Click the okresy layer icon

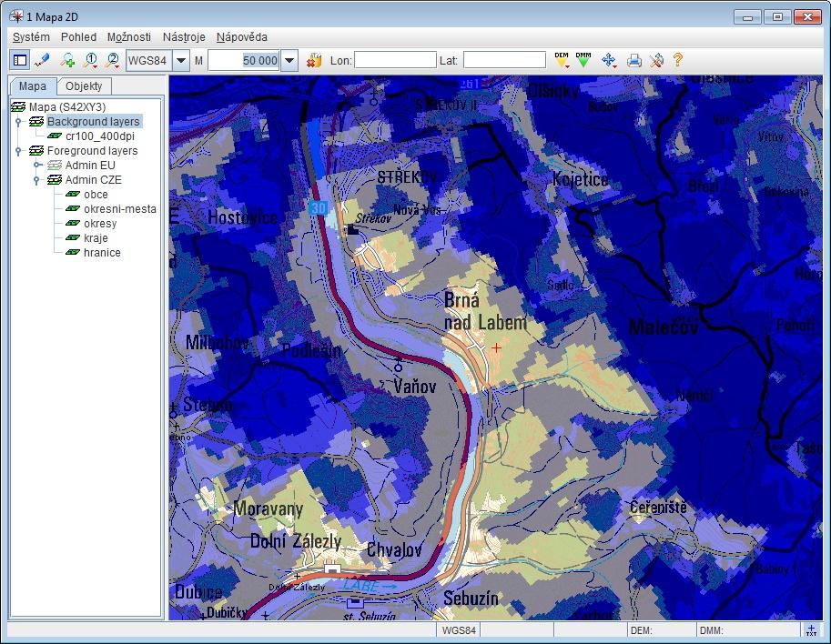tap(73, 224)
